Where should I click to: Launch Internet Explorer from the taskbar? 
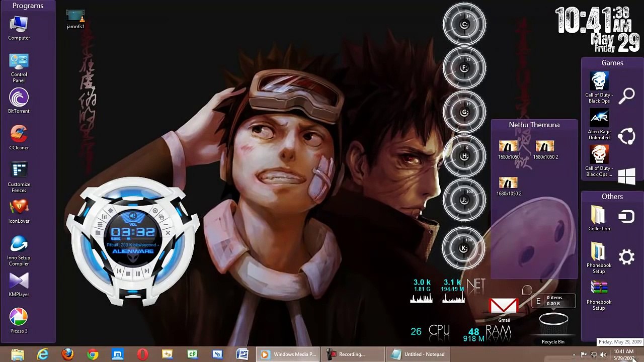click(43, 354)
